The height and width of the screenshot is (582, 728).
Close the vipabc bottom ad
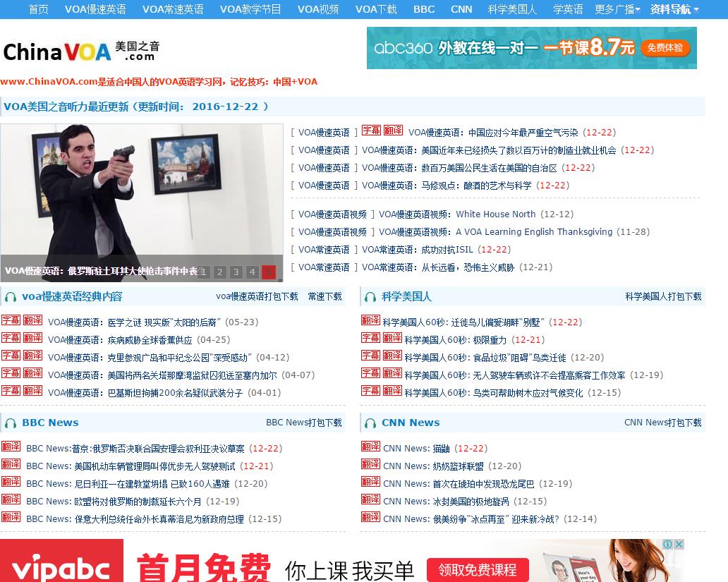coord(679,544)
